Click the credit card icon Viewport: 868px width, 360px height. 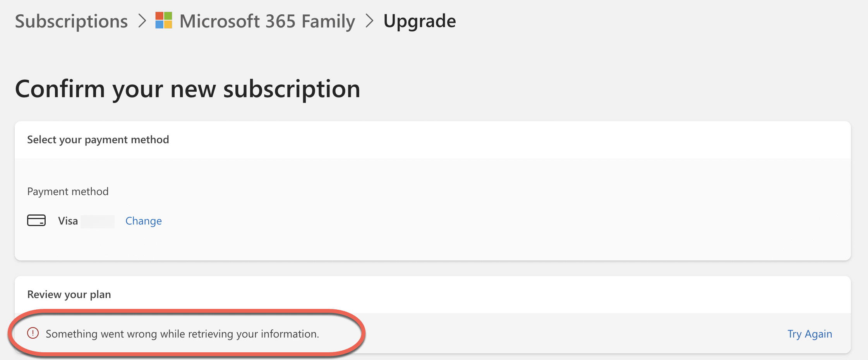coord(36,221)
